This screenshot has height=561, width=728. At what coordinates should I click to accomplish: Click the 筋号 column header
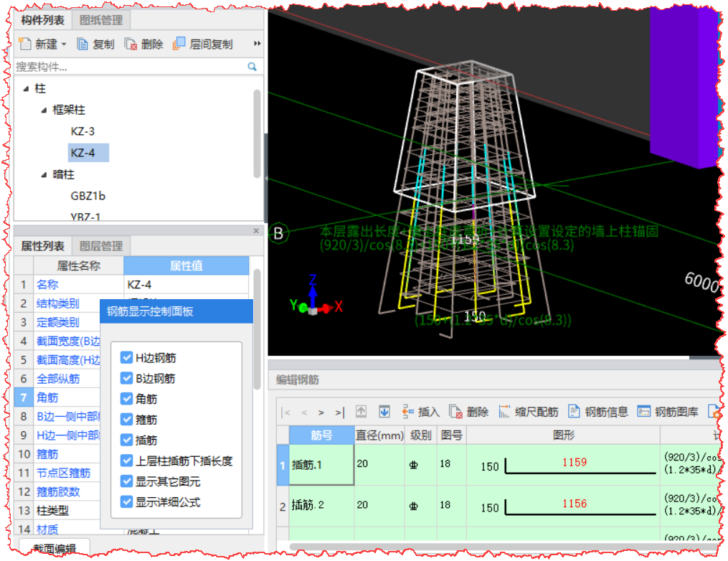click(x=322, y=435)
